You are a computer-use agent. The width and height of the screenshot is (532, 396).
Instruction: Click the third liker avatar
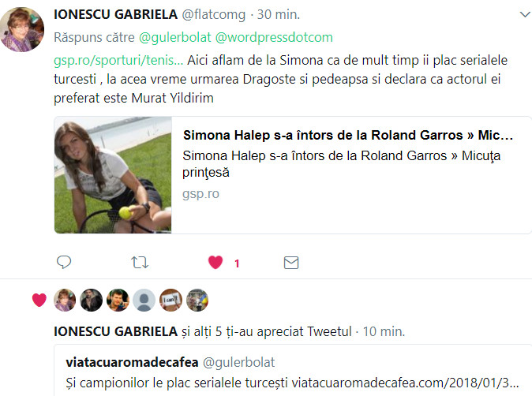tap(118, 300)
